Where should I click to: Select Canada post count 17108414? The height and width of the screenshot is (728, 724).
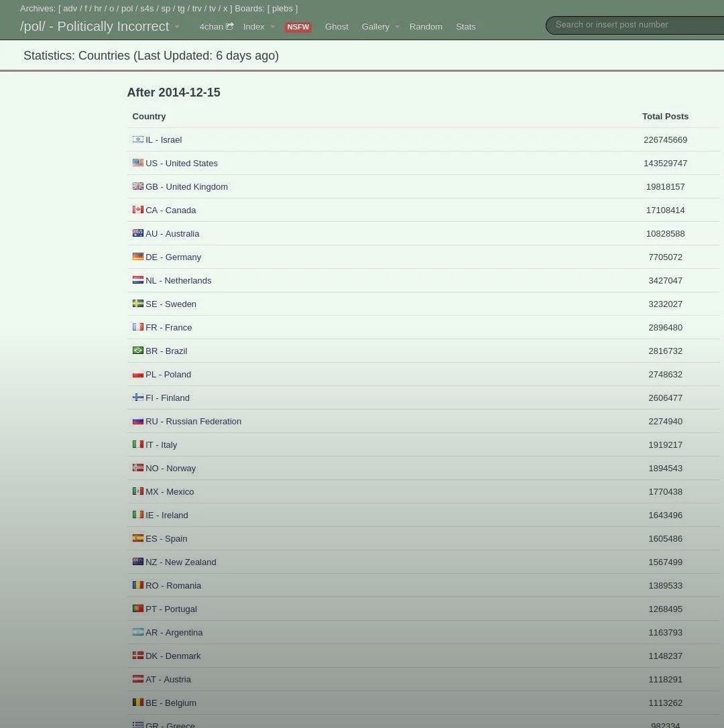tap(665, 210)
